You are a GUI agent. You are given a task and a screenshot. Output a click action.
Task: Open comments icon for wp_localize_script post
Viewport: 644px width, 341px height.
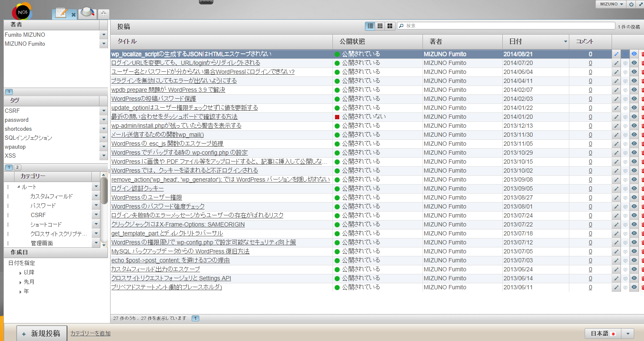coord(625,54)
